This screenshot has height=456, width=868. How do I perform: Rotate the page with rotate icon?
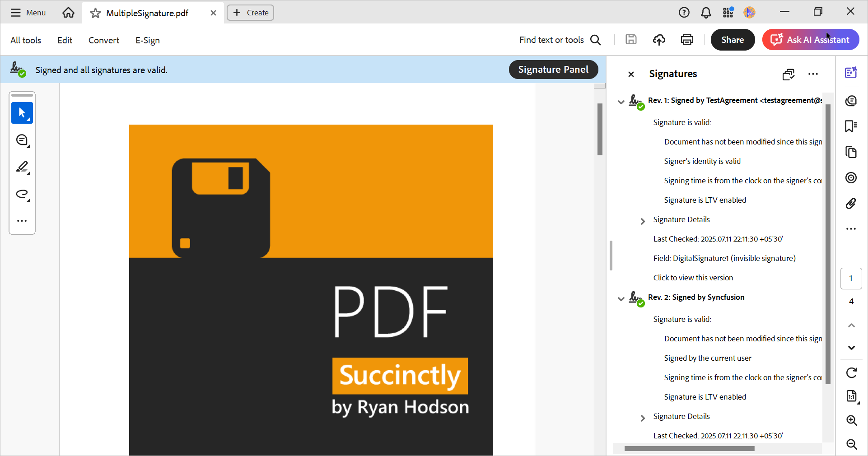[851, 372]
